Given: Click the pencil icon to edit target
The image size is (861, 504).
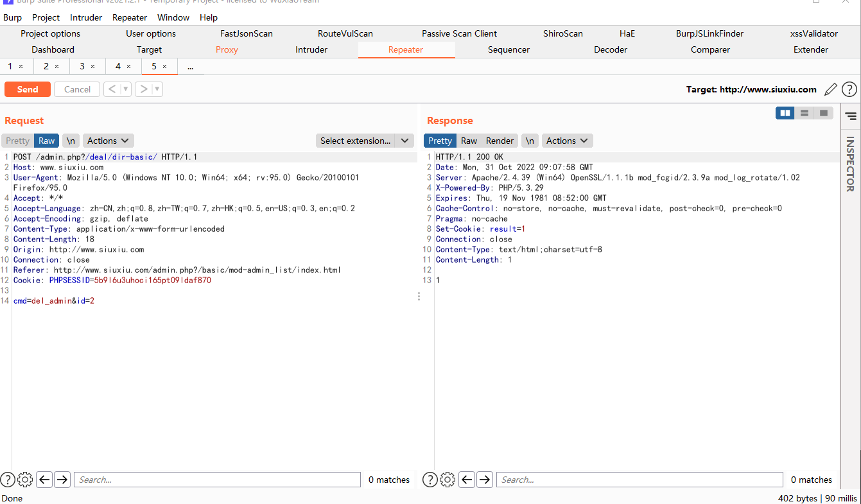Looking at the screenshot, I should click(831, 89).
